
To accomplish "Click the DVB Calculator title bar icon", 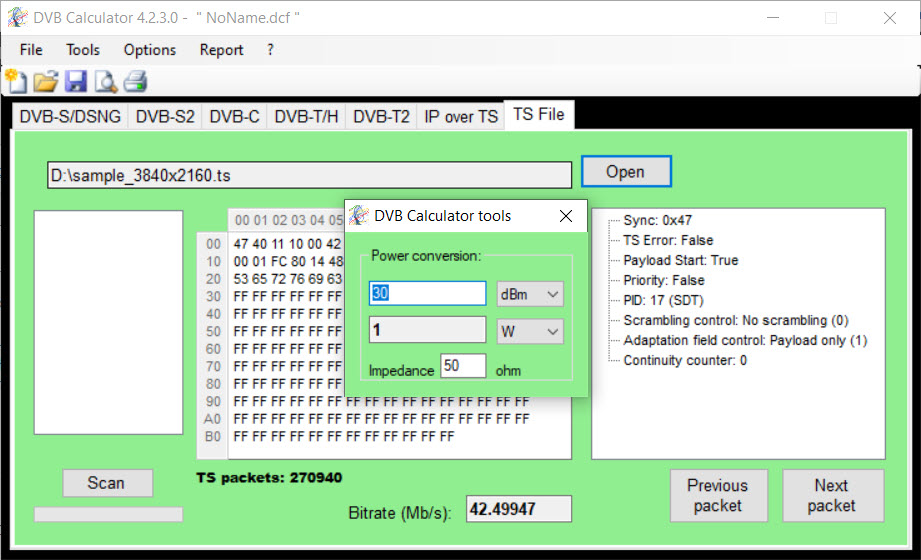I will click(x=18, y=18).
